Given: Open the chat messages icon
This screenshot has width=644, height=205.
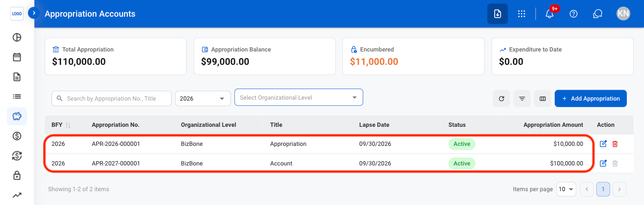Looking at the screenshot, I should tap(598, 14).
